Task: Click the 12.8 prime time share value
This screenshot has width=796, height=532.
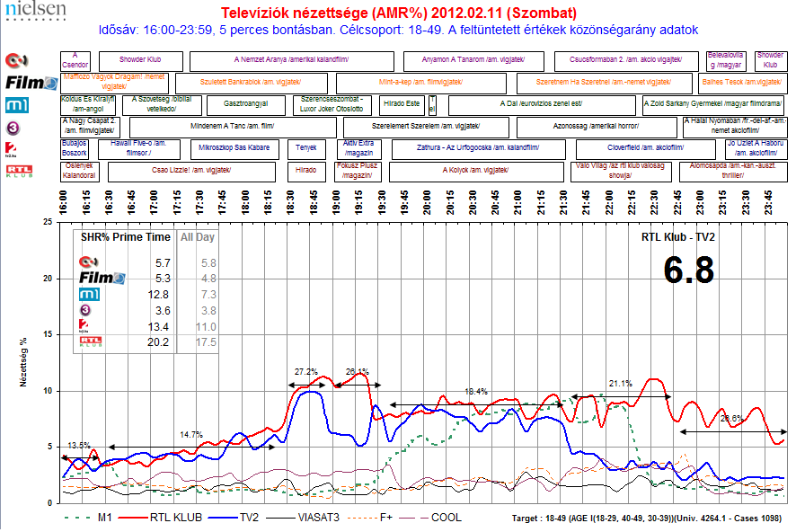Action: click(158, 295)
